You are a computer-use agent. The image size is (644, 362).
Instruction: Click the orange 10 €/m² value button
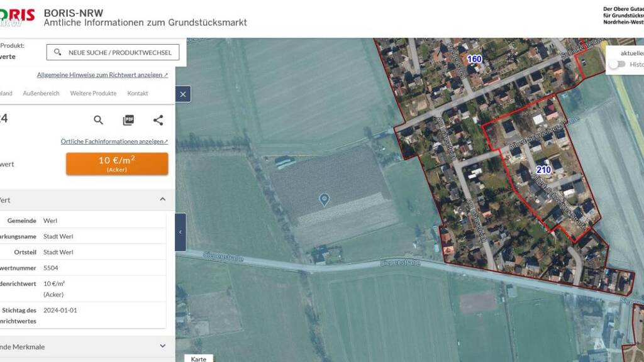[117, 163]
